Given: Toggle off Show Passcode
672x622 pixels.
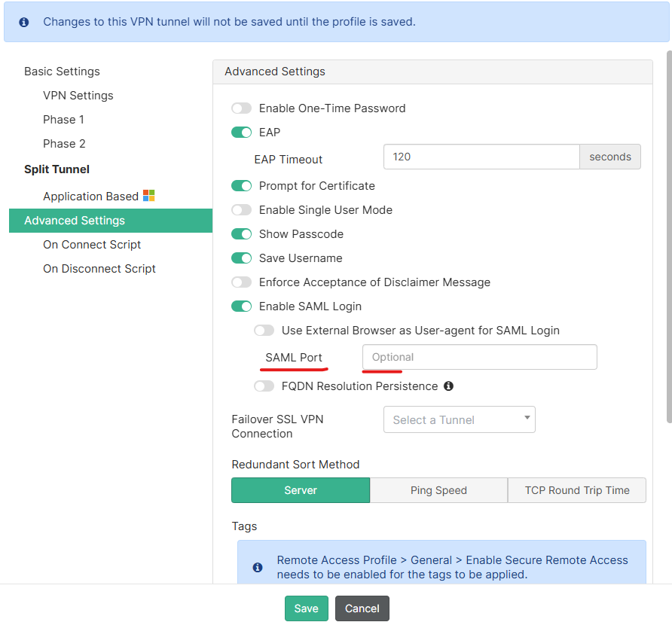Looking at the screenshot, I should (x=242, y=234).
